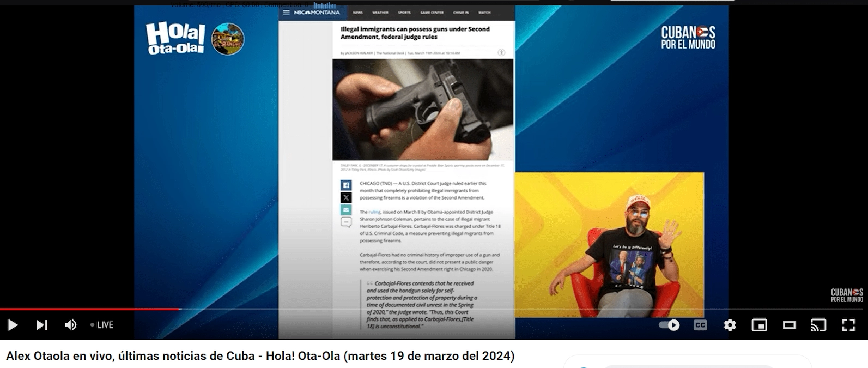Enable theater mode view
Screen dimensions: 868x368
[x=789, y=325]
